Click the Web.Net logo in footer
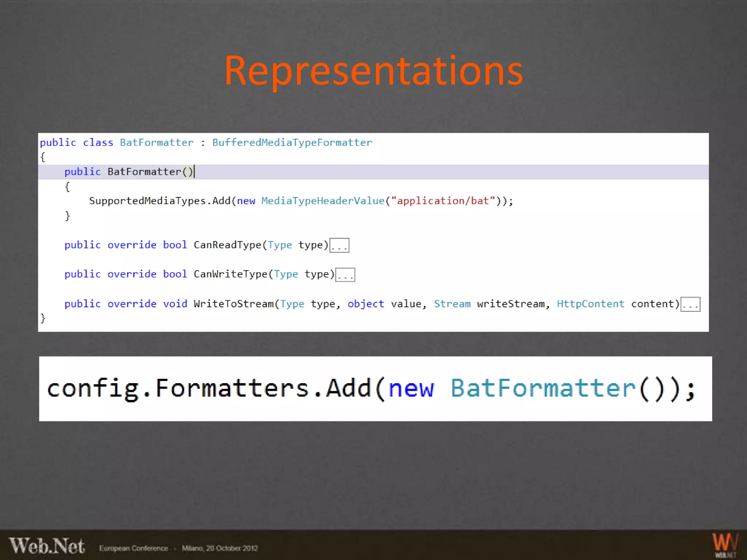The width and height of the screenshot is (747, 560). tap(47, 546)
